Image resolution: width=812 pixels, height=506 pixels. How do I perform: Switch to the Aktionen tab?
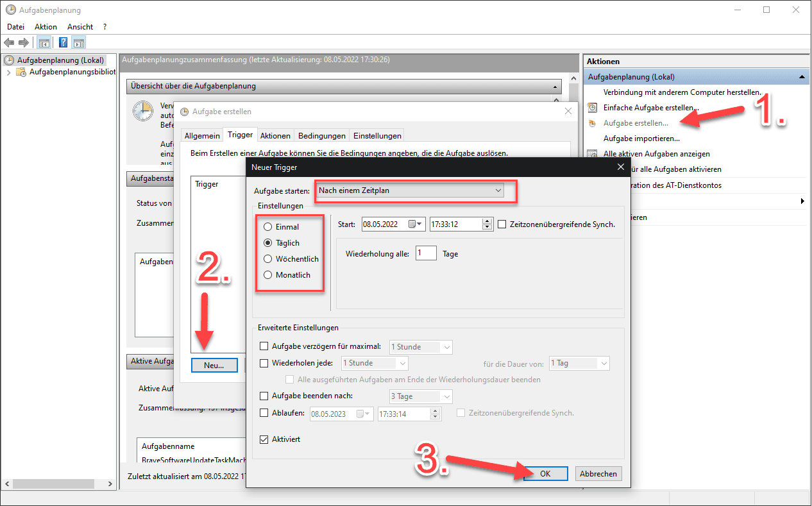(275, 136)
